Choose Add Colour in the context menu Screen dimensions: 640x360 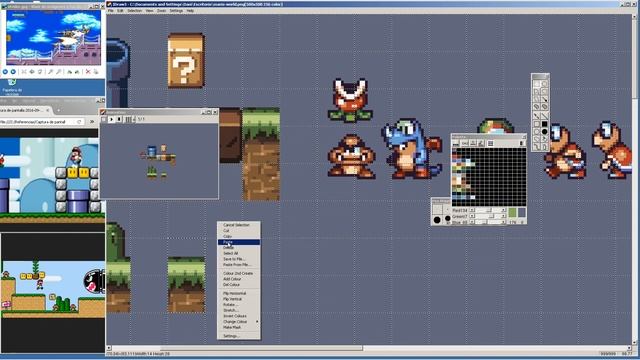(239, 279)
